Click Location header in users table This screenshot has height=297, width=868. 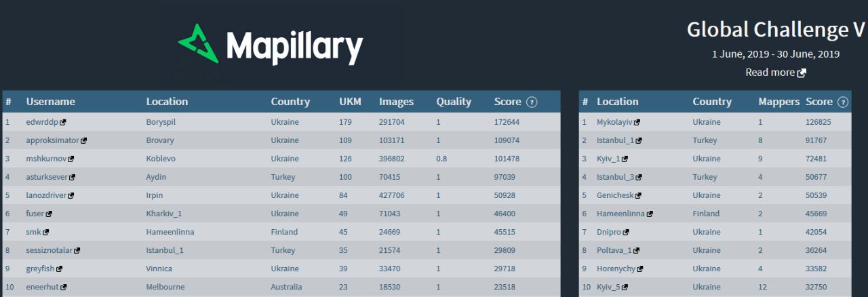167,102
